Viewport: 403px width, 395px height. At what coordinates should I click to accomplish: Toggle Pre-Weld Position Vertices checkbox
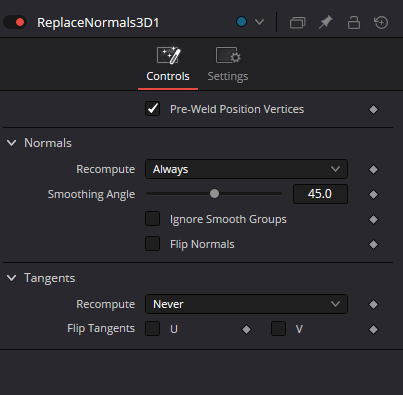(x=152, y=109)
